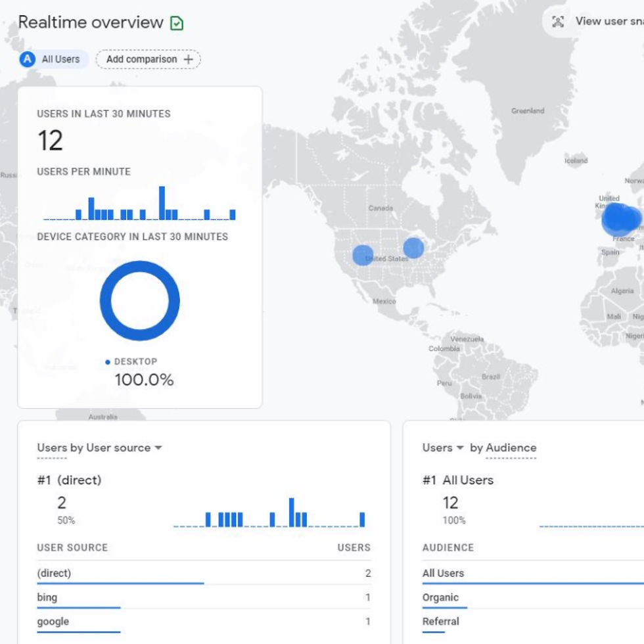
Task: Click the '#1 (direct)' top source heading
Action: pos(70,480)
